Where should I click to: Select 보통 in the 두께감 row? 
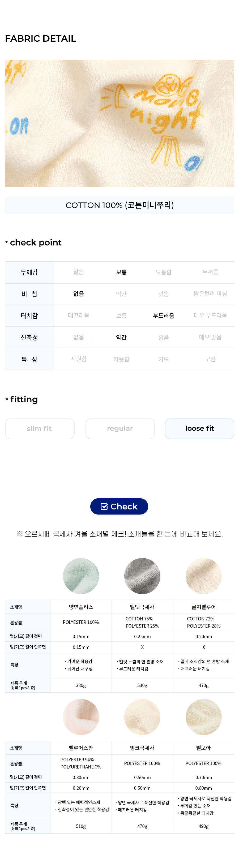tap(121, 272)
